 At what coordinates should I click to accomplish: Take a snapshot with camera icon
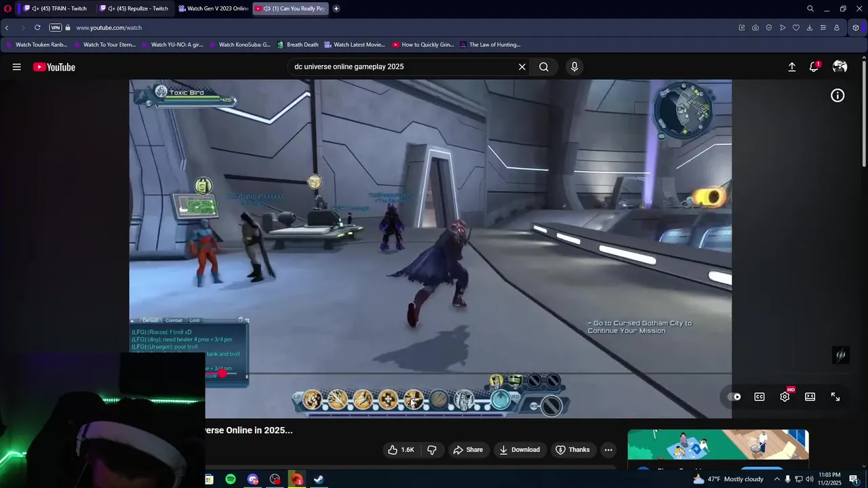tap(755, 28)
